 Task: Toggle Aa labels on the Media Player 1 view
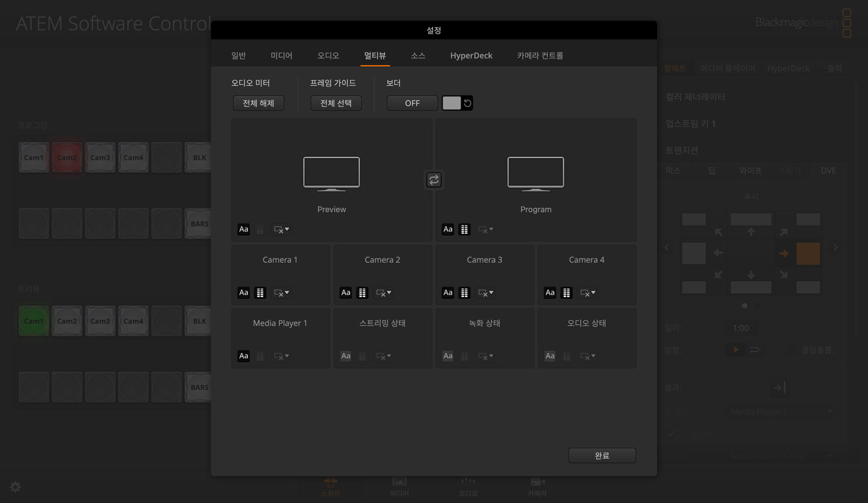244,356
